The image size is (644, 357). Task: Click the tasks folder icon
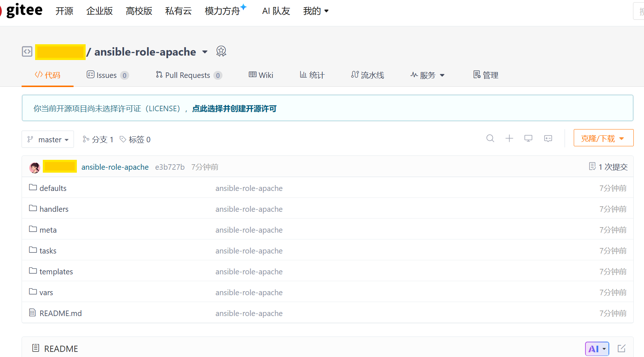click(33, 250)
